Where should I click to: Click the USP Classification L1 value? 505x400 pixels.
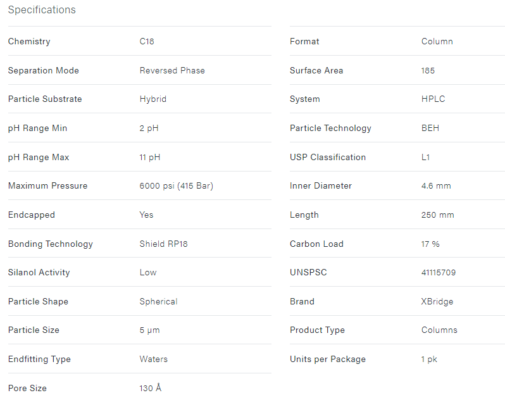tap(425, 157)
